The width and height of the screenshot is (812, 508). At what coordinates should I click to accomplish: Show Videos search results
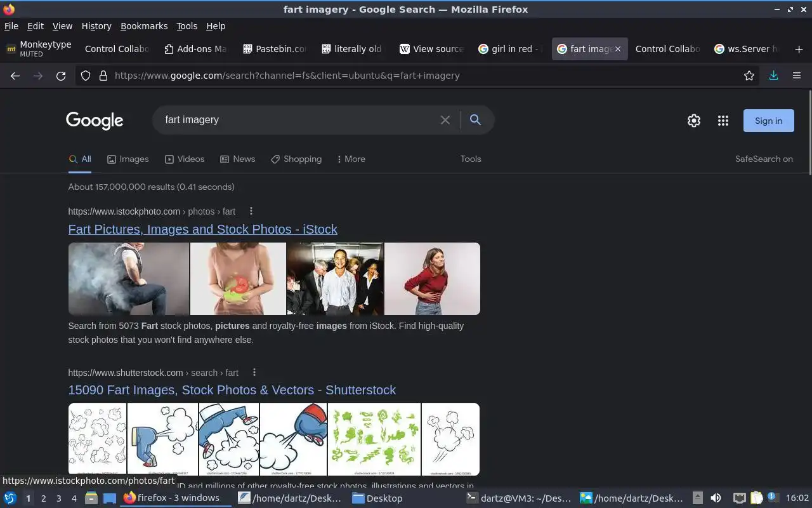click(185, 159)
